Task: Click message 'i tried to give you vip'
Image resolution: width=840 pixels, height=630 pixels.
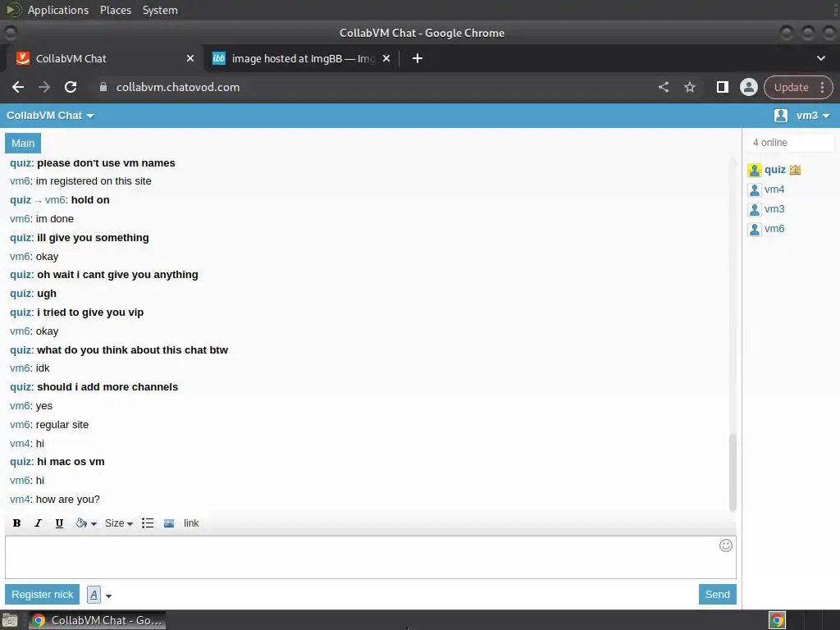Action: (90, 313)
